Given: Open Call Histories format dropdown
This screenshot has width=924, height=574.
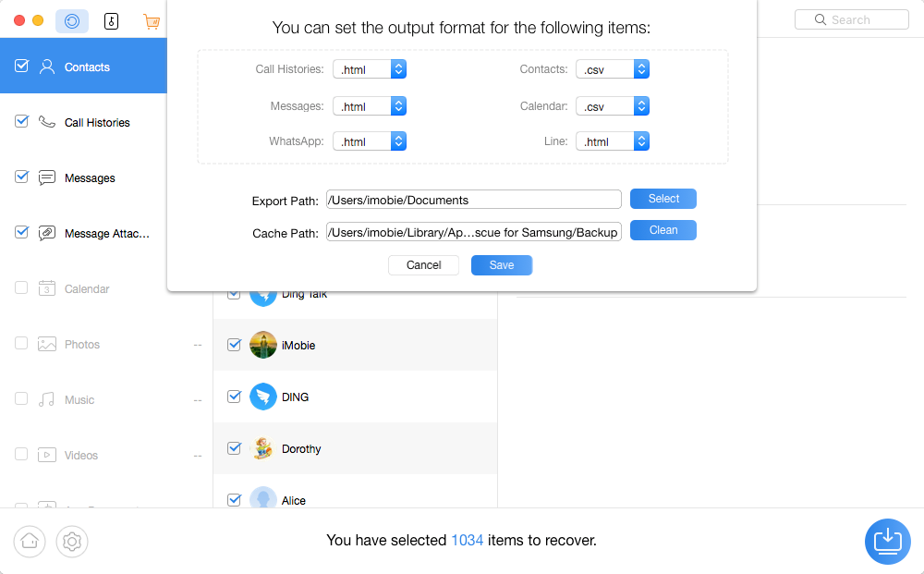Looking at the screenshot, I should (x=398, y=69).
